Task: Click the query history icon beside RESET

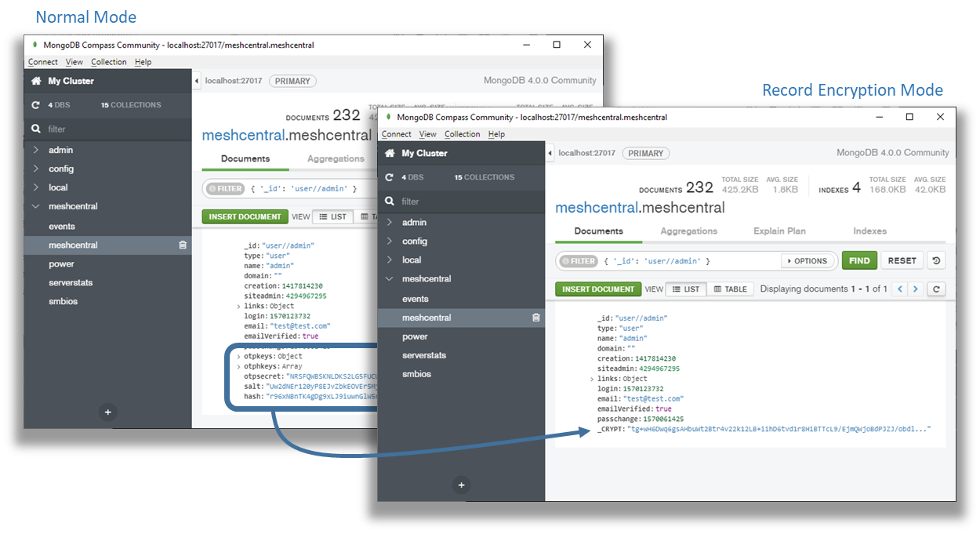Action: [936, 261]
